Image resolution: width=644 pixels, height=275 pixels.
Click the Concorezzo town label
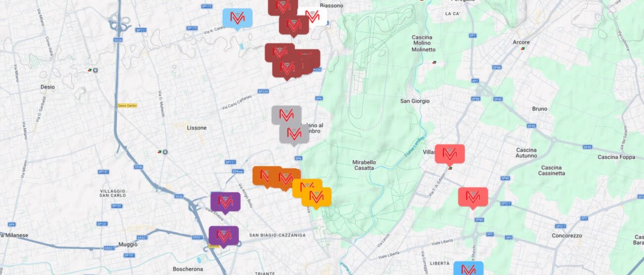click(567, 235)
